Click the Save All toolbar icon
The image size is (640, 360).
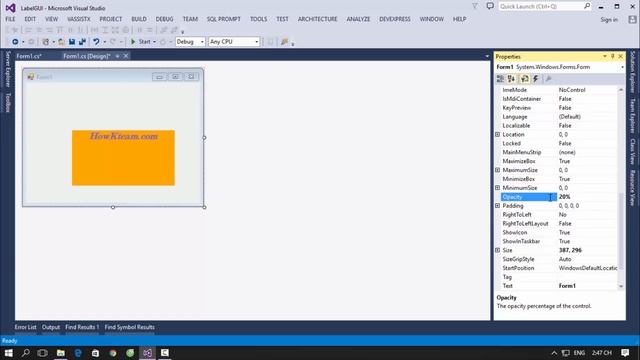click(82, 42)
